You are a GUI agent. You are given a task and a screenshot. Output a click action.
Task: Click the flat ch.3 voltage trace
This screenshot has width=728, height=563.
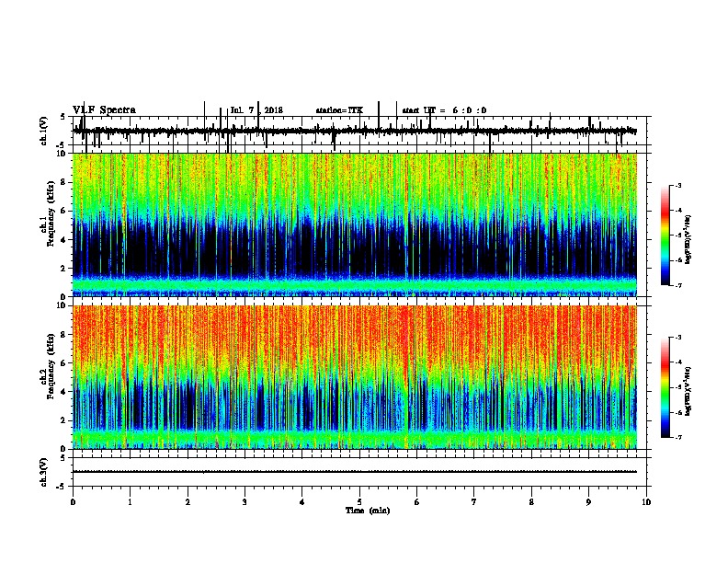(x=355, y=472)
